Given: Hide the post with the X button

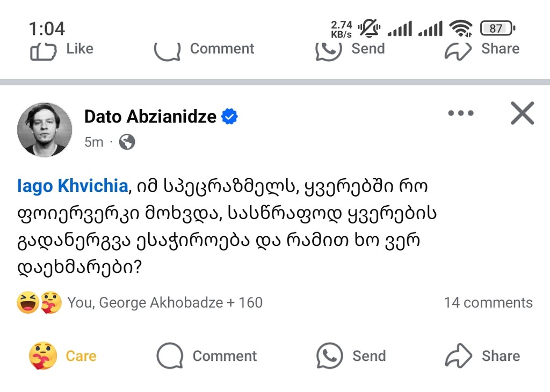Looking at the screenshot, I should coord(522,113).
